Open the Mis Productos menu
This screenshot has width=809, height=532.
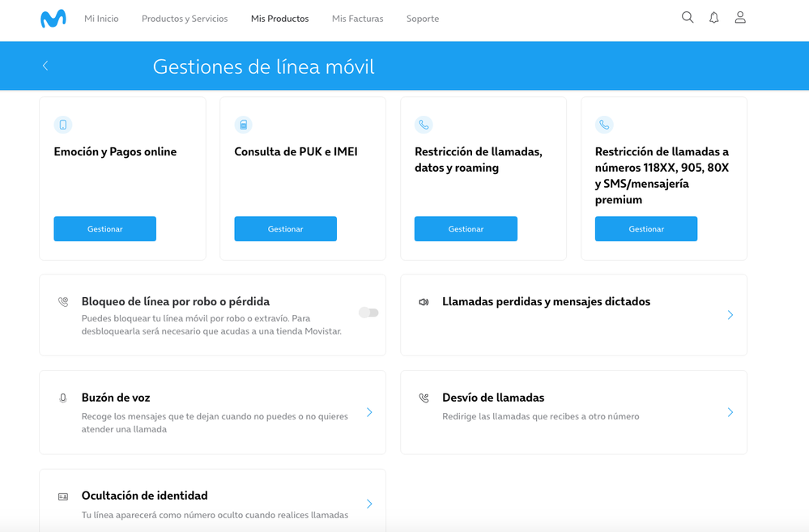coord(279,19)
